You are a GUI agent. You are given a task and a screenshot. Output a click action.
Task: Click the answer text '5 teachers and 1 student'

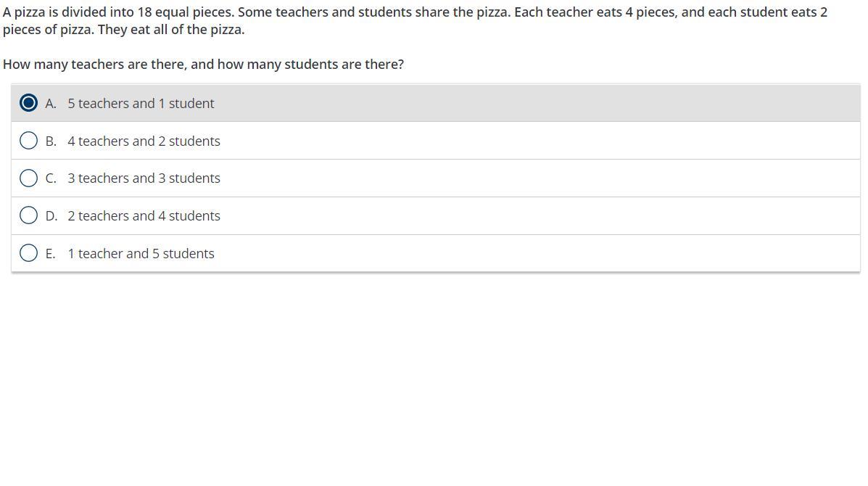pyautogui.click(x=141, y=104)
